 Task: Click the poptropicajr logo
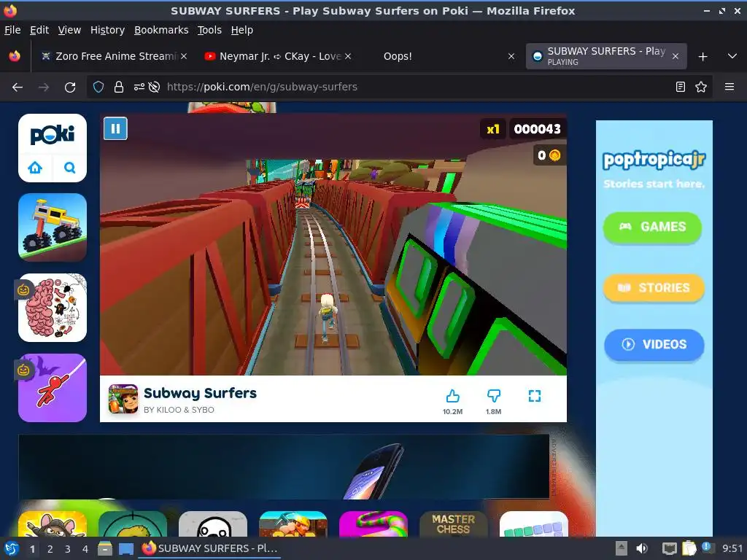tap(654, 160)
